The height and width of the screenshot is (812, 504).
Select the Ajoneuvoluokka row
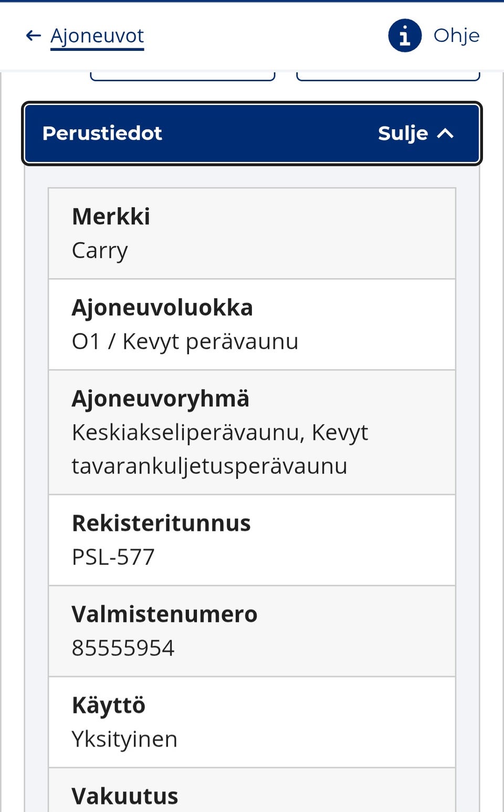pyautogui.click(x=252, y=324)
